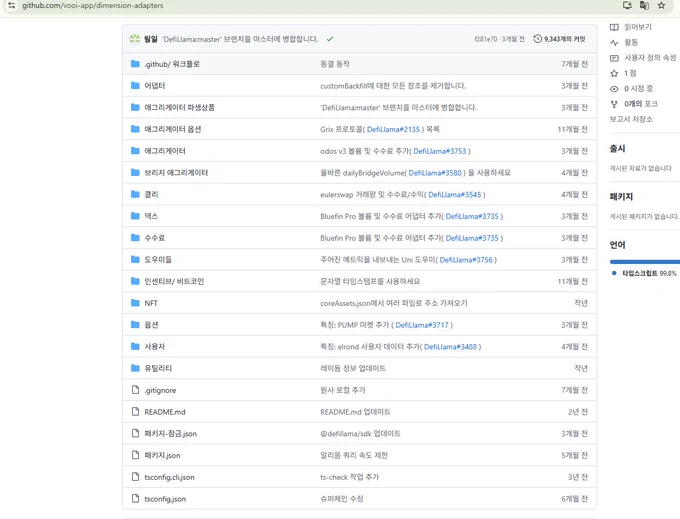Click the tsconfig.json file icon
Screen dimensions: 680x519
click(135, 498)
